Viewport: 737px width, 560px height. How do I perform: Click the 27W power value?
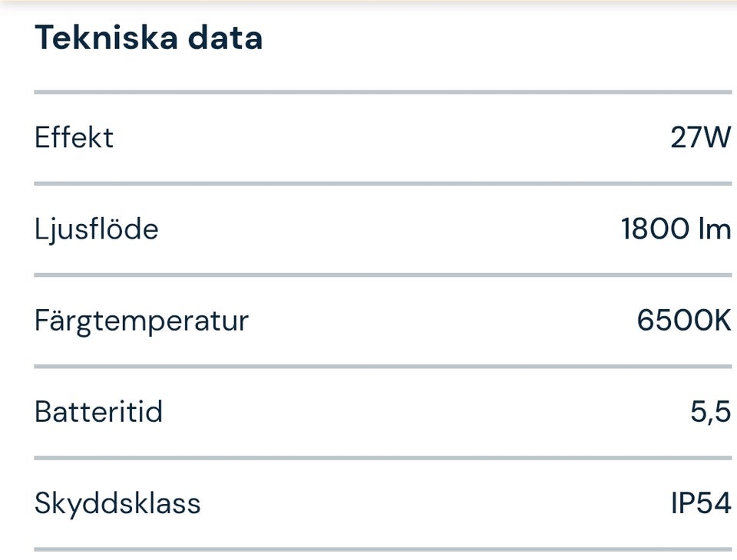pos(700,138)
